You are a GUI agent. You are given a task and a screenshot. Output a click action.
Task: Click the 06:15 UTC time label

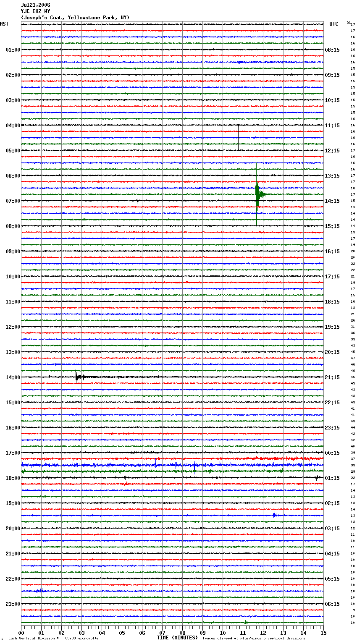point(332,604)
